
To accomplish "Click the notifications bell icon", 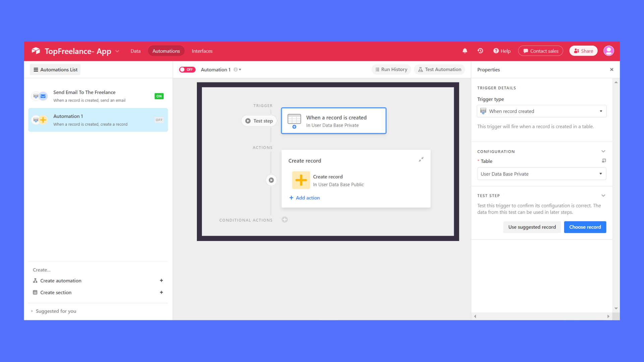I will click(465, 51).
